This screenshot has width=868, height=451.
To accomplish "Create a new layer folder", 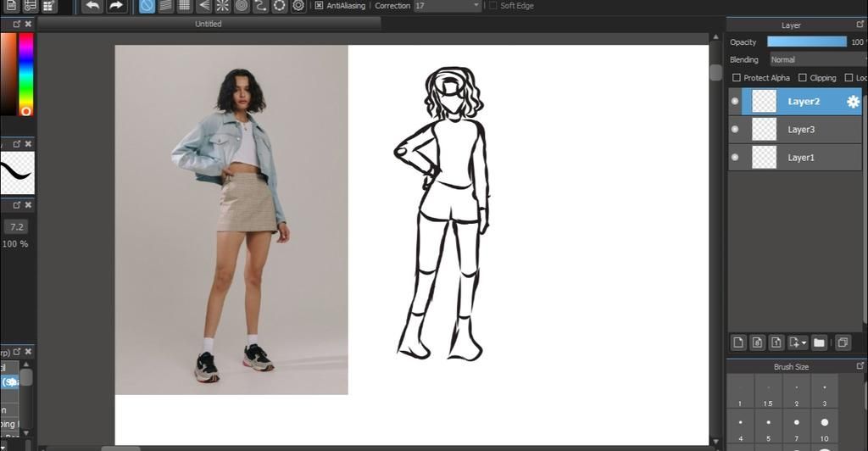I will (820, 342).
